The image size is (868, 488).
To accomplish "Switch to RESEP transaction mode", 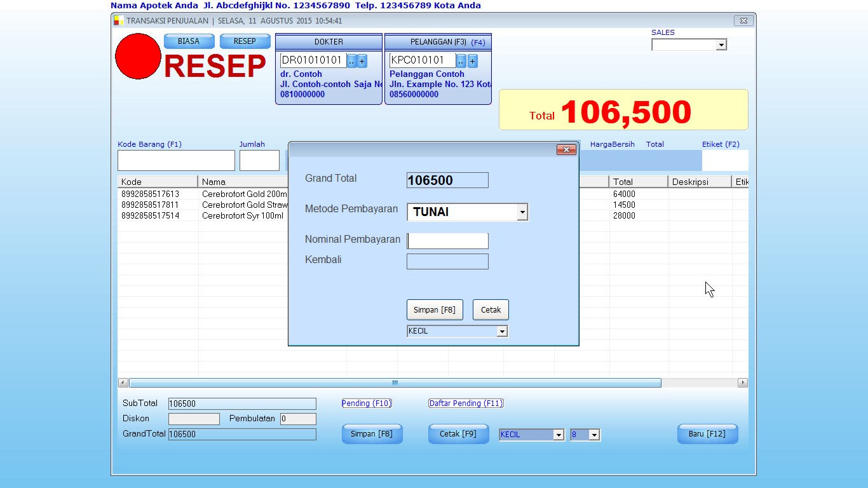I will pos(245,41).
